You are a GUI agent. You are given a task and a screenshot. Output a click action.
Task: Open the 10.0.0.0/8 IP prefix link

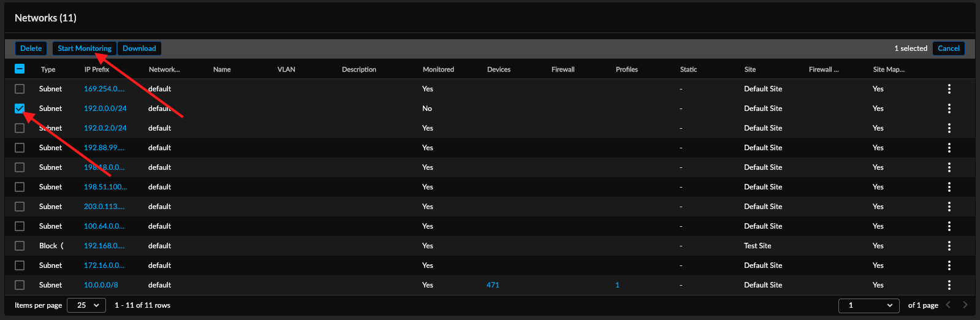(101, 285)
